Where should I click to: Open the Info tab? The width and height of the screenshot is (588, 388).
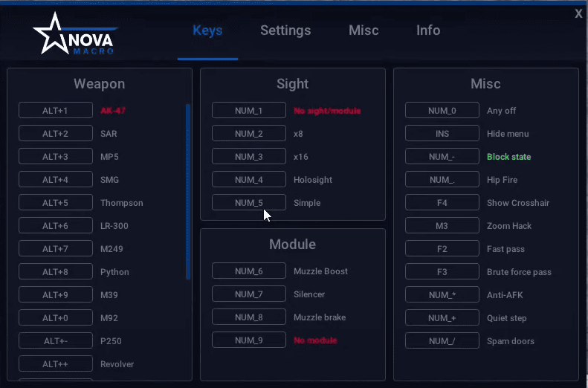click(x=428, y=30)
